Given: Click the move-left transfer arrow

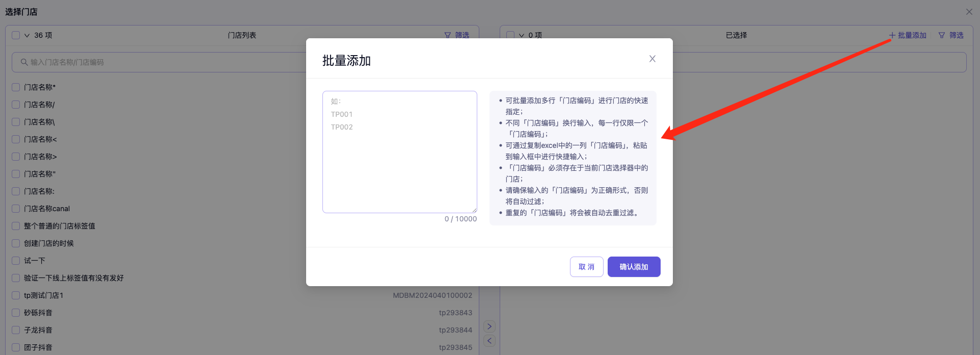Looking at the screenshot, I should (489, 341).
